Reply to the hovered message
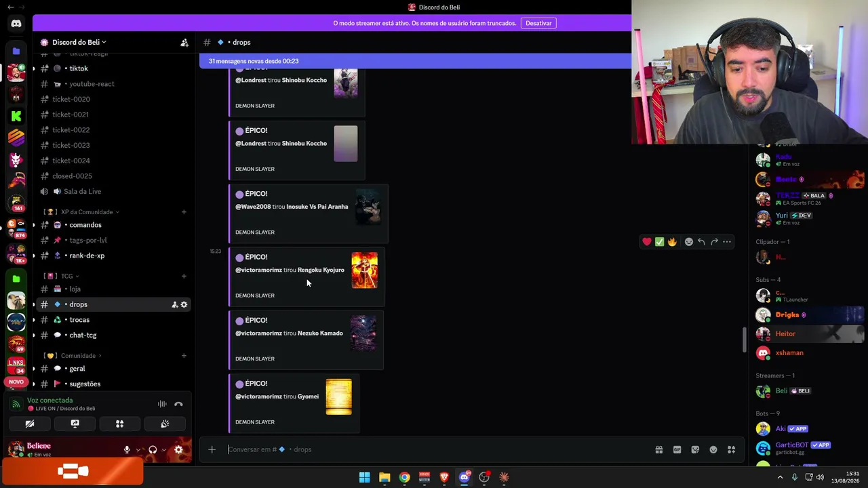868x488 pixels. click(701, 242)
